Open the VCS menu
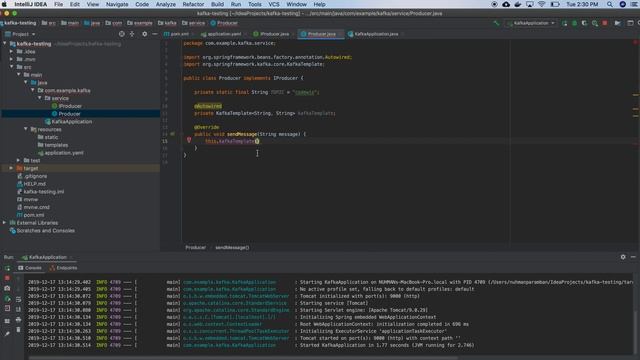 tap(273, 4)
